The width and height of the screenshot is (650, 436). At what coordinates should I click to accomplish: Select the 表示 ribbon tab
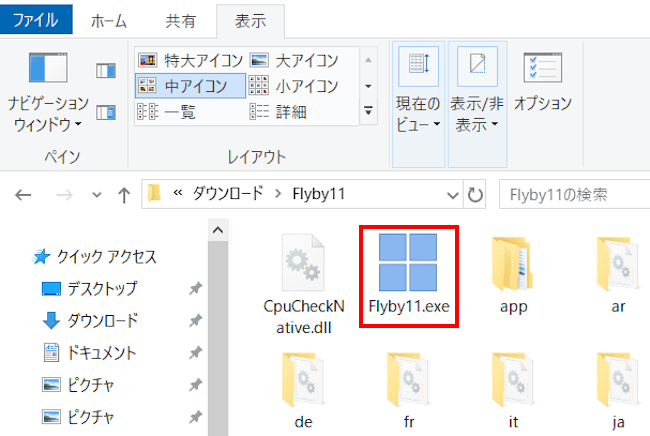(250, 21)
